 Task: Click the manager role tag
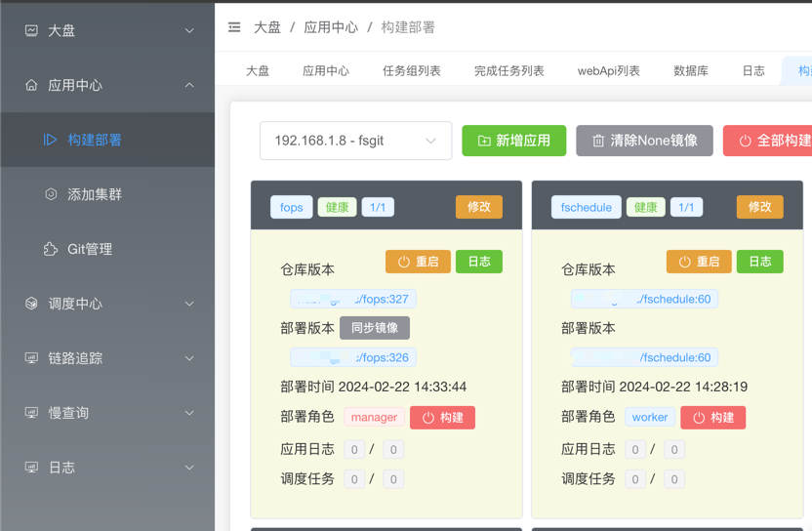click(374, 417)
